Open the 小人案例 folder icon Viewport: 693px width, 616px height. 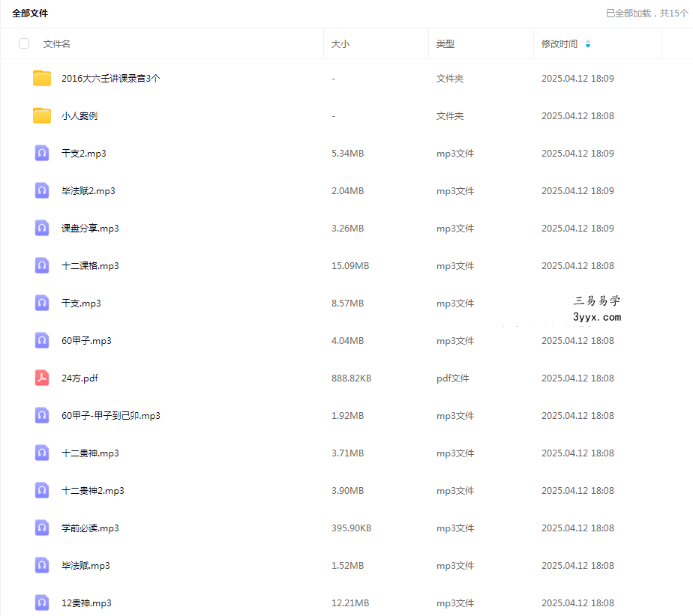tap(42, 115)
